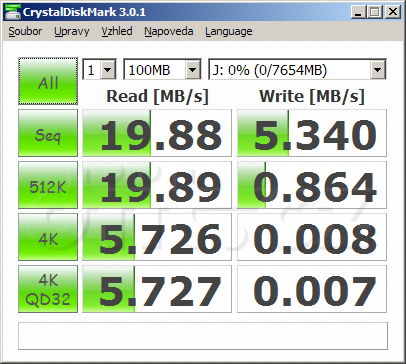
Task: Expand the test count dropdown showing 1
Action: [108, 70]
